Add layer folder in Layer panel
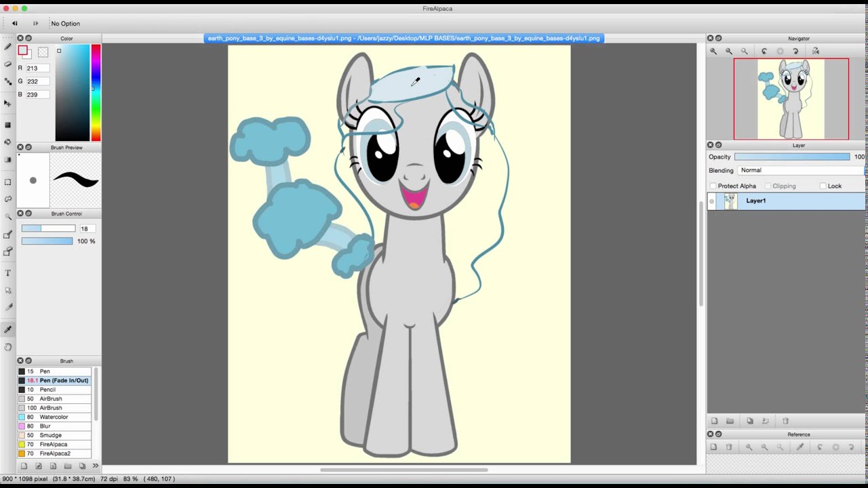 coord(730,421)
